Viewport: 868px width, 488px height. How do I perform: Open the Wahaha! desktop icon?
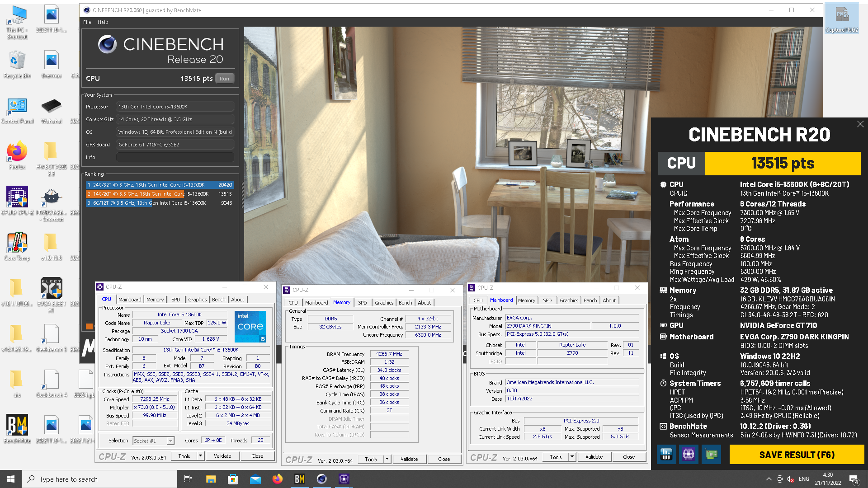52,111
